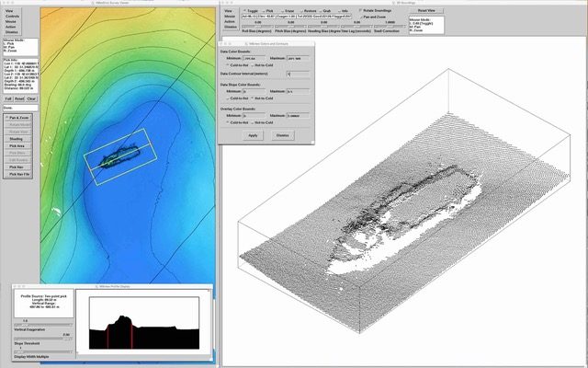Click the Full button under Pick Info
The image size is (588, 368).
pyautogui.click(x=8, y=98)
